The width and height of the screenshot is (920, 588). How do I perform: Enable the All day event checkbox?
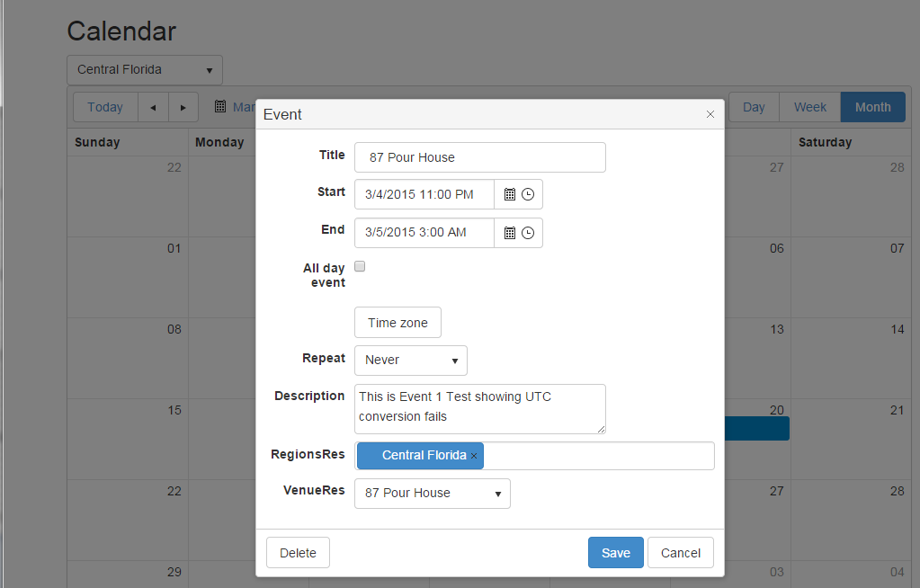360,266
